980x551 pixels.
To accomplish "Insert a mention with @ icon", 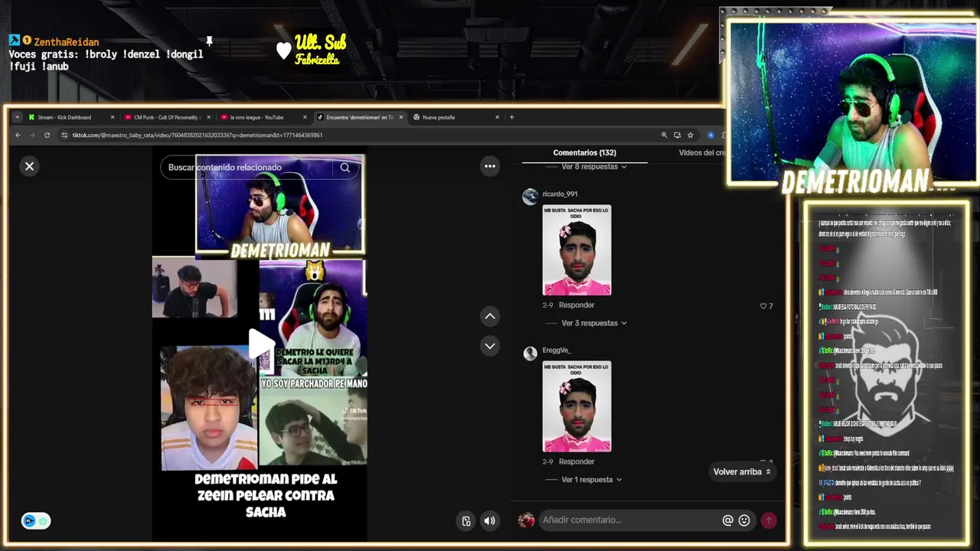I will pos(728,520).
